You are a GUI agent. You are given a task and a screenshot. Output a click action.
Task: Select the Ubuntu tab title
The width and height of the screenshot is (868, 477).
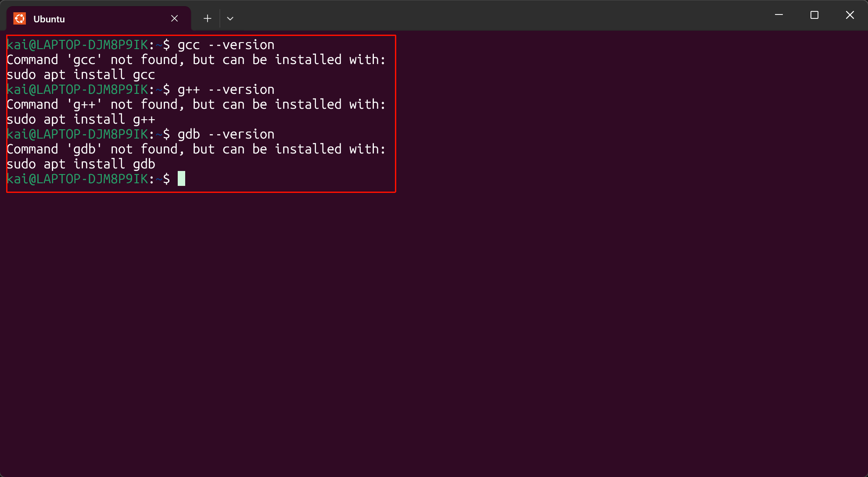click(x=49, y=19)
